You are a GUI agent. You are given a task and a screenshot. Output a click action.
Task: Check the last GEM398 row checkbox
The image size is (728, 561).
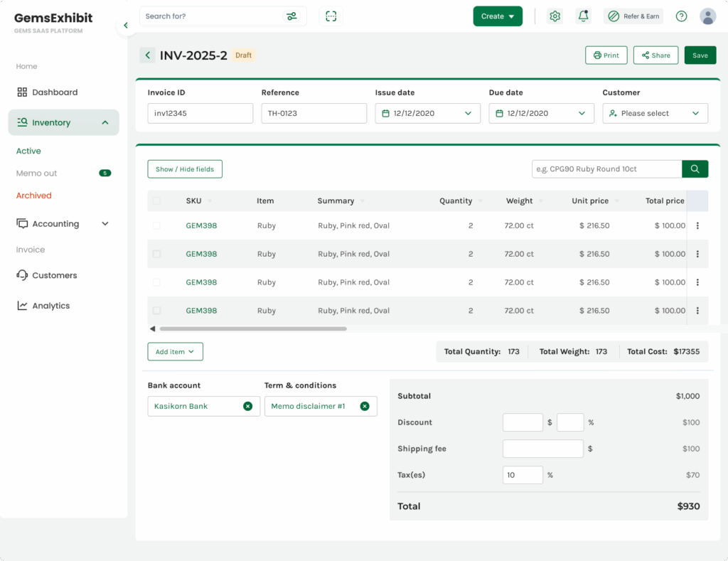click(156, 311)
